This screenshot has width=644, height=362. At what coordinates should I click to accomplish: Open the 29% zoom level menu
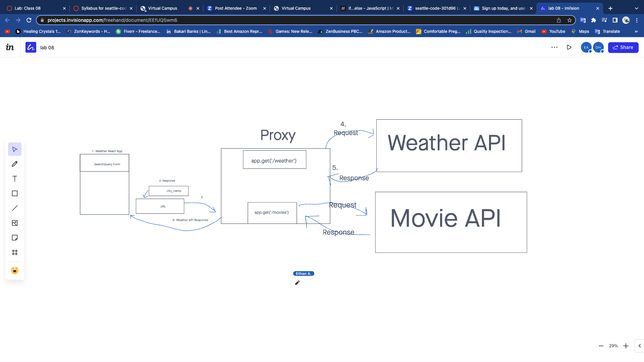pos(613,346)
